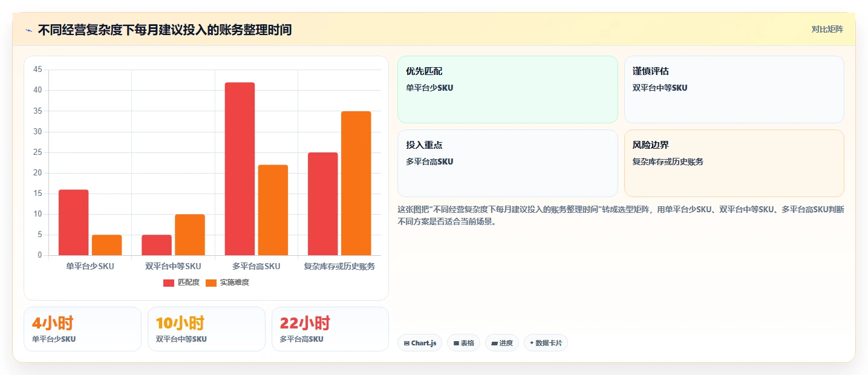The height and width of the screenshot is (375, 868).
Task: Click the lightning icon beside the title
Action: (x=28, y=30)
